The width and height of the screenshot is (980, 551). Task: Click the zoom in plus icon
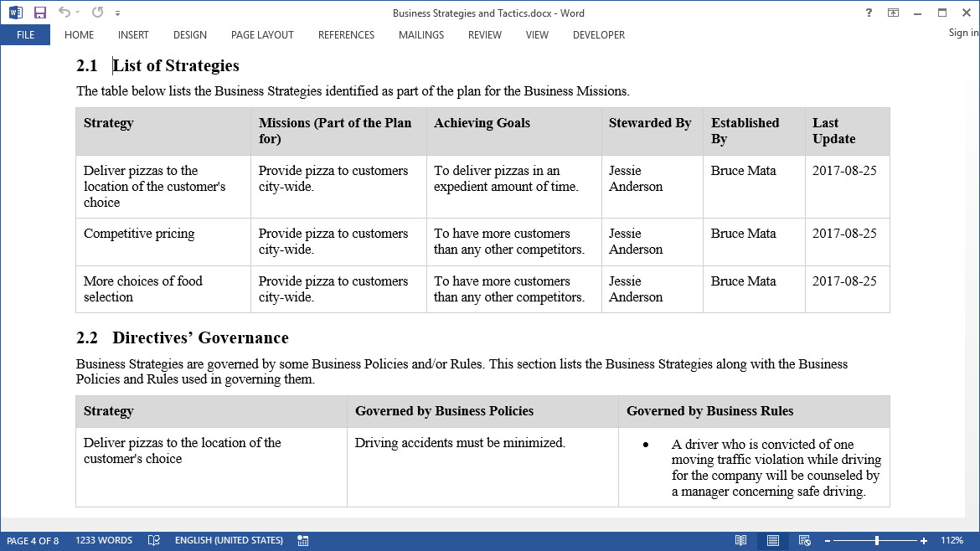(x=924, y=541)
